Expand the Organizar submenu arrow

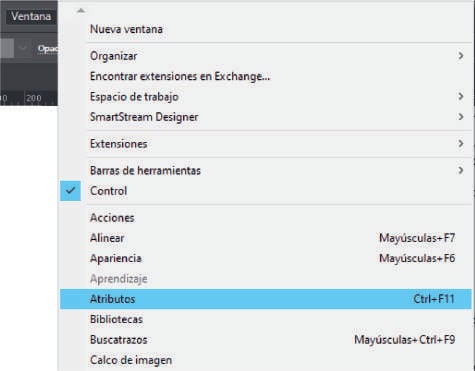point(461,56)
